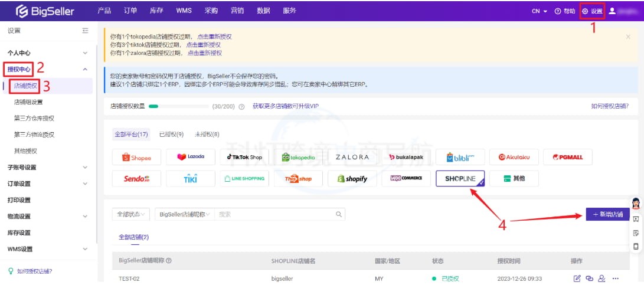644x295 pixels.
Task: Open 如何授权店铺? link at top right
Action: [610, 106]
